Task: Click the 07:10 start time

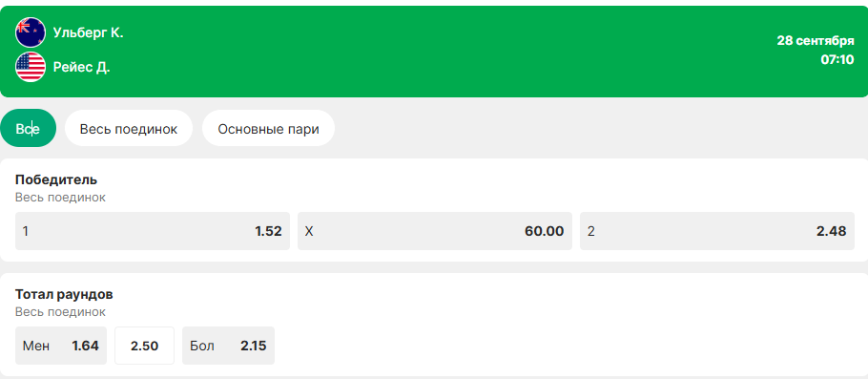Action: click(837, 59)
